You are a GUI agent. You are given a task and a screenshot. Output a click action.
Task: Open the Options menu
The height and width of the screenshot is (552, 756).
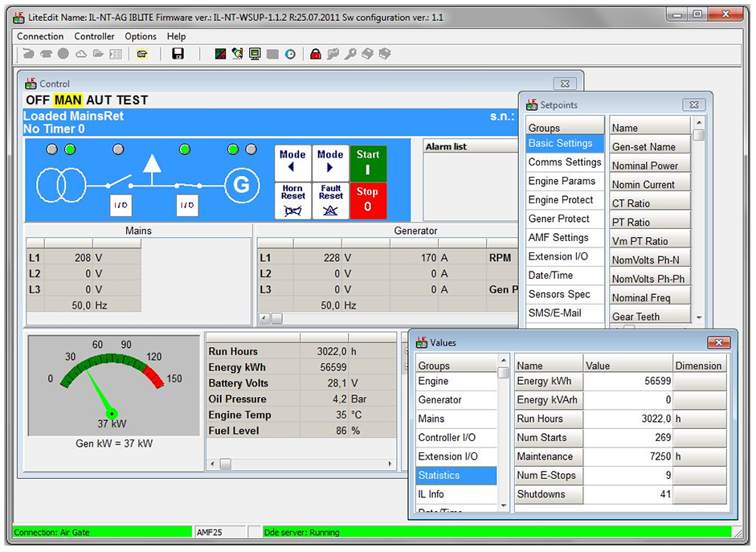[141, 36]
